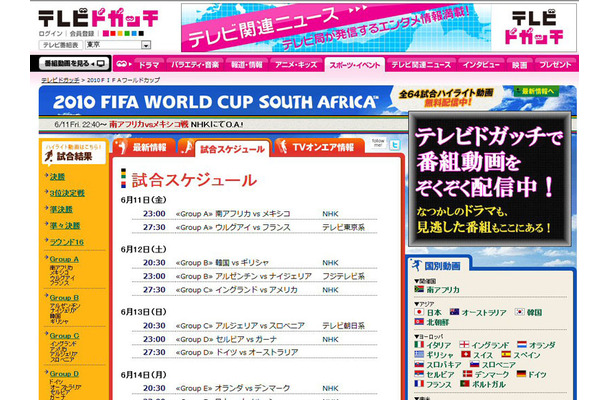This screenshot has height=400, width=610.
Task: Click the 全64試合ハイライト動画 banner
Action: (x=446, y=97)
